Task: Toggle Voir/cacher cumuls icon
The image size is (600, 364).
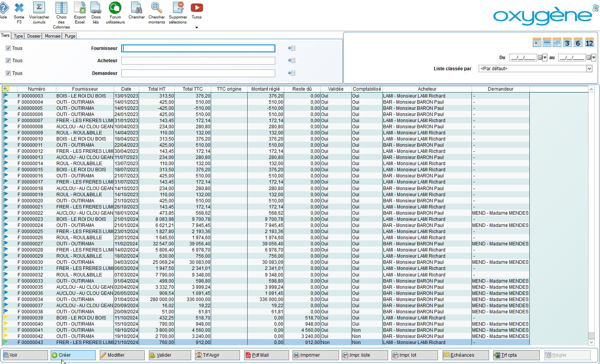Action: coord(39,8)
